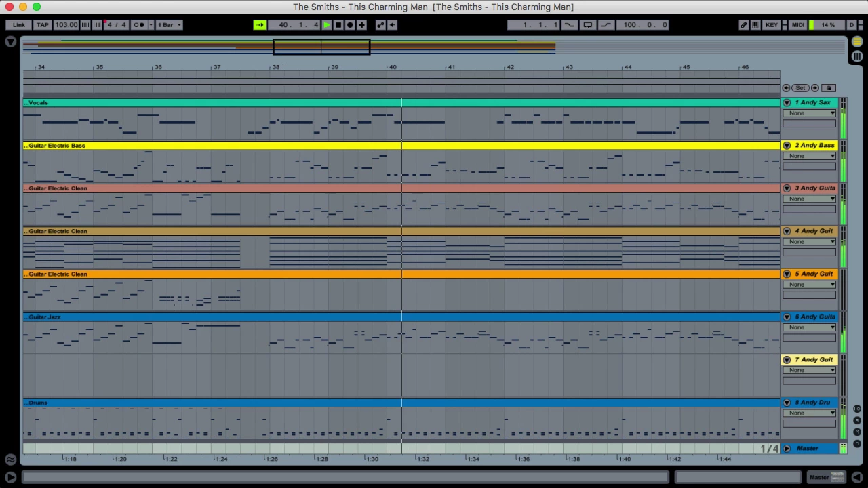Show track delay section D button
868x488 pixels.
pos(857,444)
